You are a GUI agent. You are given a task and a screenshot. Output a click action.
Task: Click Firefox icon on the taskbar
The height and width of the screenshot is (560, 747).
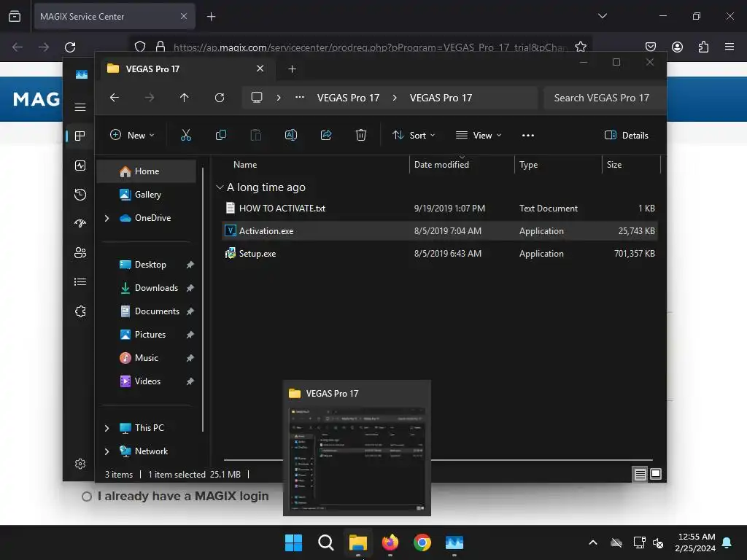coord(390,542)
